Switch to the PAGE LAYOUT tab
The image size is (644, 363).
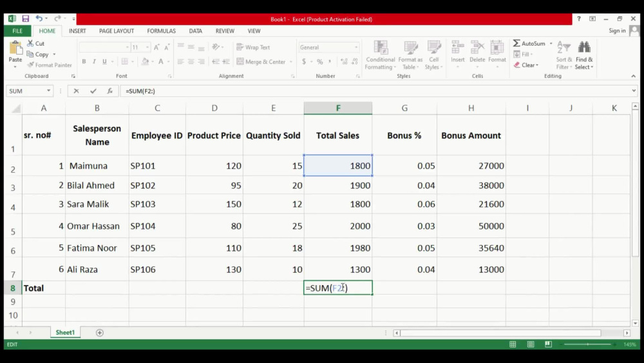tap(116, 31)
